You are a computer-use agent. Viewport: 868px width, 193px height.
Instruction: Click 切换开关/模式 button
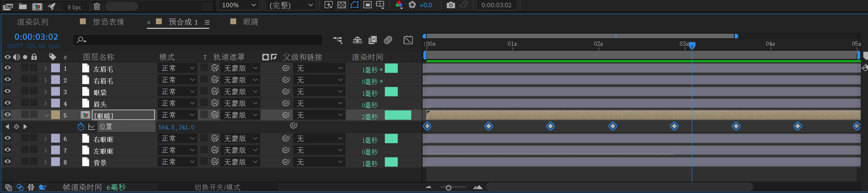click(x=217, y=188)
